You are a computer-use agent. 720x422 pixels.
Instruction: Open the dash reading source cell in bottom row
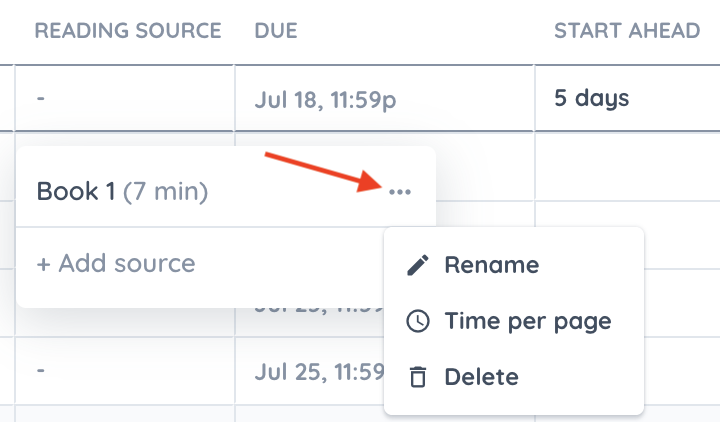pyautogui.click(x=124, y=371)
